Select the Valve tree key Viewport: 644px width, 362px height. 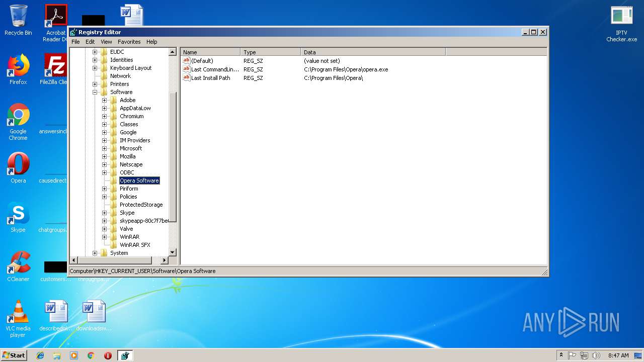pyautogui.click(x=126, y=229)
